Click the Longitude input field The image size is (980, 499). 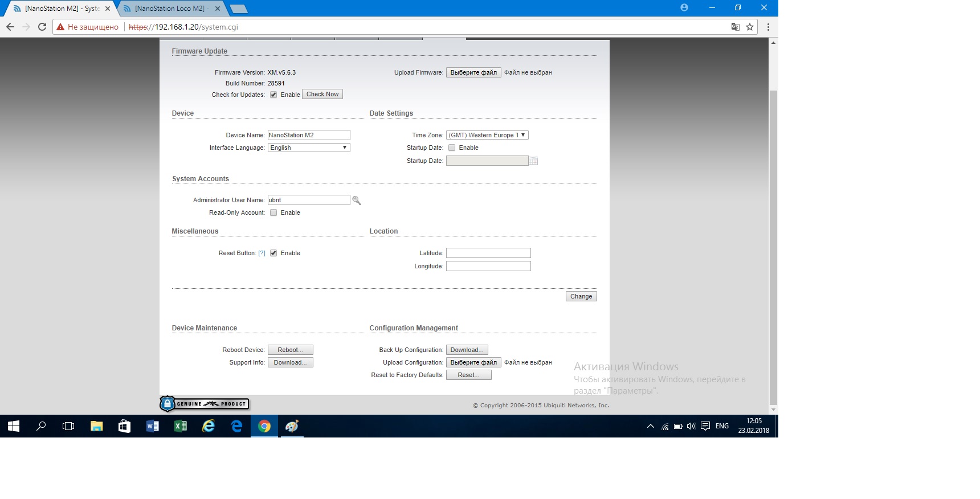tap(488, 266)
